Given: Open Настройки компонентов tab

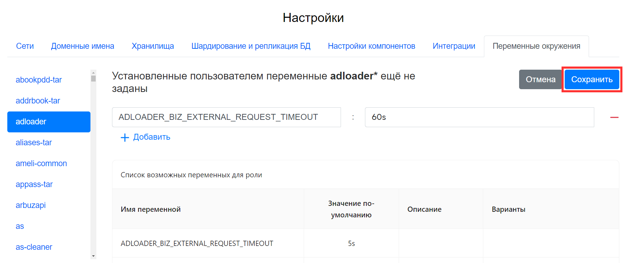Looking at the screenshot, I should [371, 46].
